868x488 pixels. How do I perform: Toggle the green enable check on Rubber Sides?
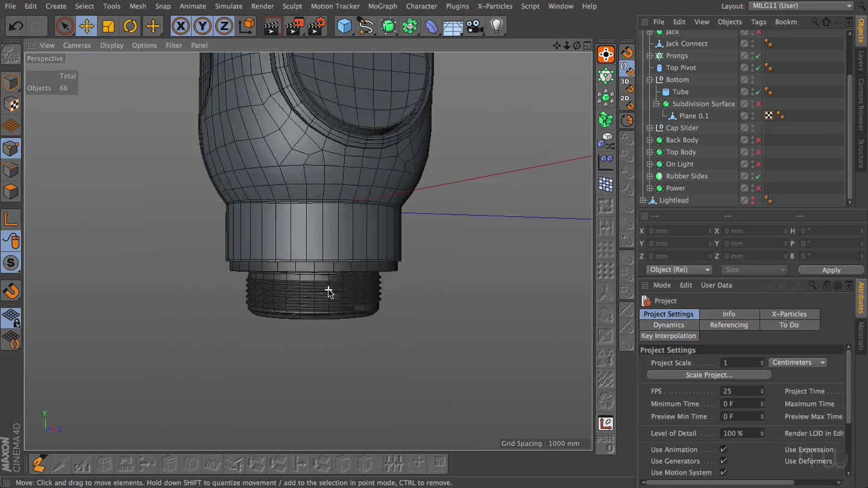pyautogui.click(x=758, y=176)
